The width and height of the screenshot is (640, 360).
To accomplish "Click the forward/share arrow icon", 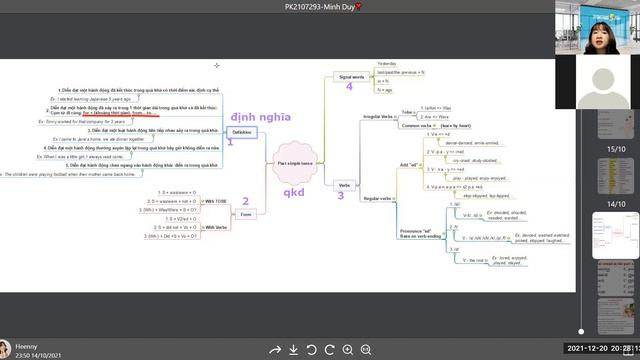I will [275, 350].
